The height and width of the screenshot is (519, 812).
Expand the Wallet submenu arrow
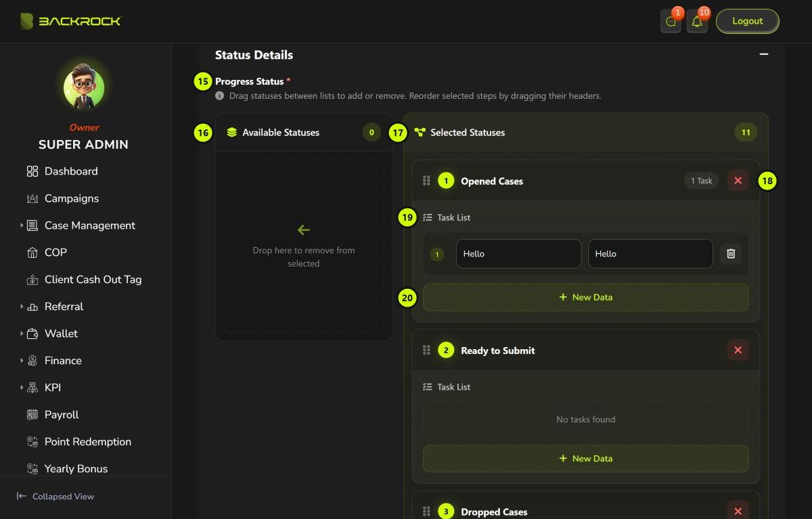tap(22, 334)
